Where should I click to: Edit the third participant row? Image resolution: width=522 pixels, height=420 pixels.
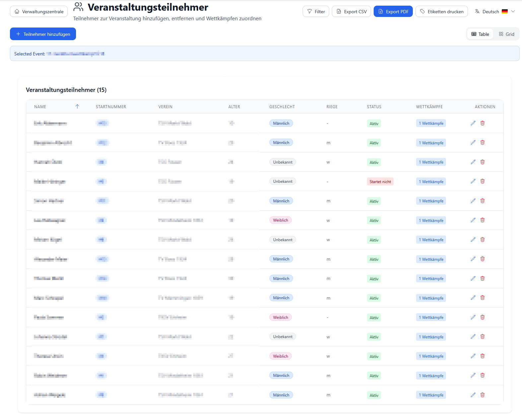click(473, 162)
